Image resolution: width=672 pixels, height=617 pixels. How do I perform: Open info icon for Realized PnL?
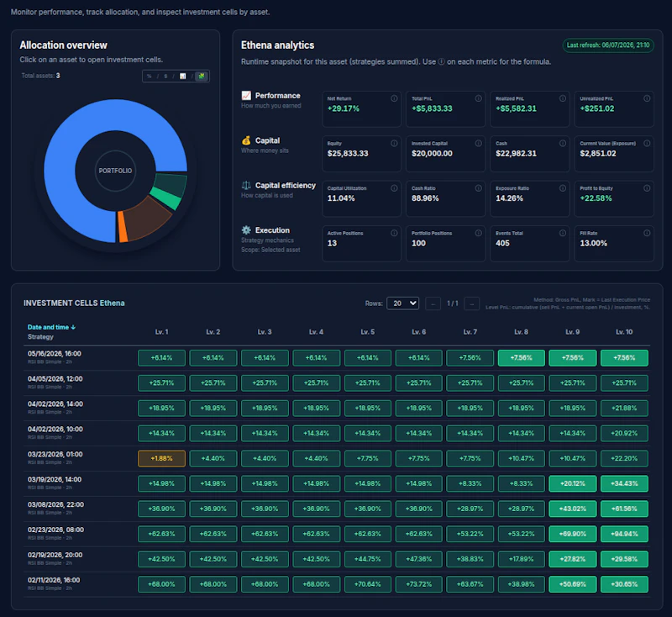click(562, 98)
